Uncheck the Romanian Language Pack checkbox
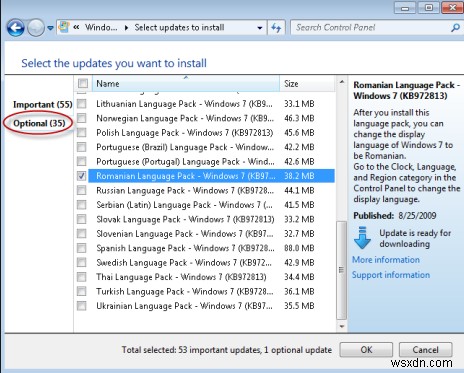 tap(81, 176)
